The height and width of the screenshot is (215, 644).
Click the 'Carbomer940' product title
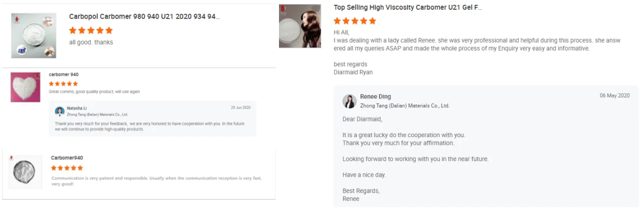point(67,158)
